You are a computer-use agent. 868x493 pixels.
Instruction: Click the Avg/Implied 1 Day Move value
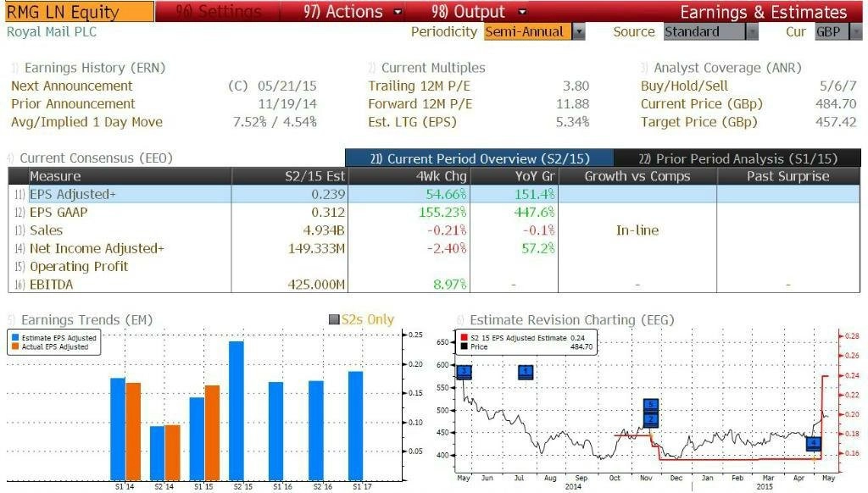coord(275,122)
